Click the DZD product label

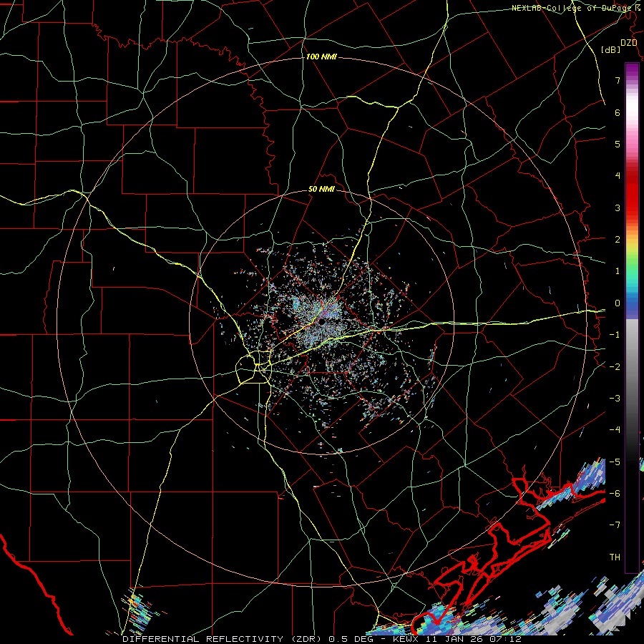[x=628, y=43]
